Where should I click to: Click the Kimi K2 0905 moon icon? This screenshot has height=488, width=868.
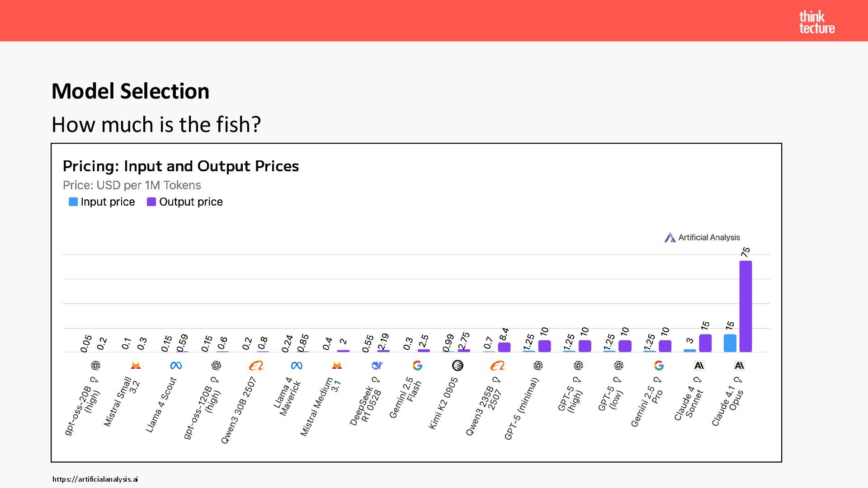458,366
